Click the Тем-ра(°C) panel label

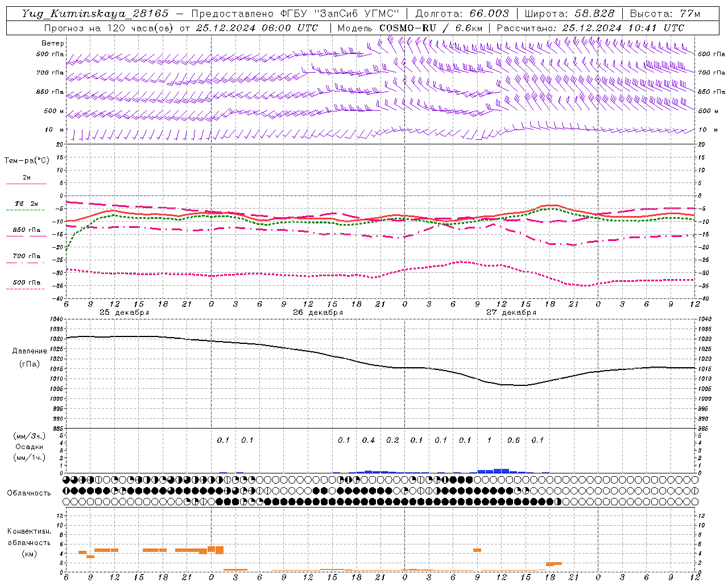pyautogui.click(x=27, y=161)
